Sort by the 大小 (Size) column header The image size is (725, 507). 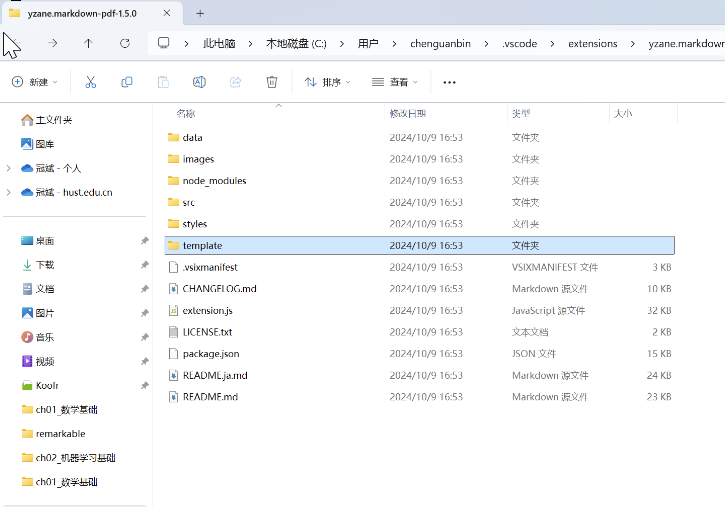623,114
